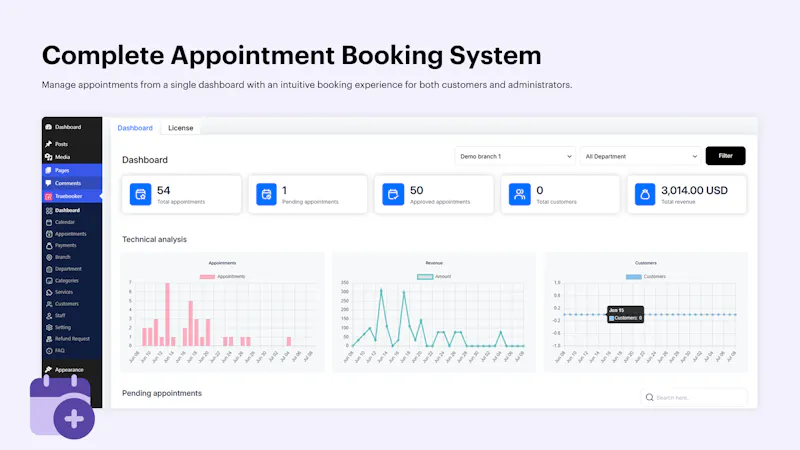The width and height of the screenshot is (800, 450).
Task: Toggle the Appointments chart legend
Action: (222, 277)
